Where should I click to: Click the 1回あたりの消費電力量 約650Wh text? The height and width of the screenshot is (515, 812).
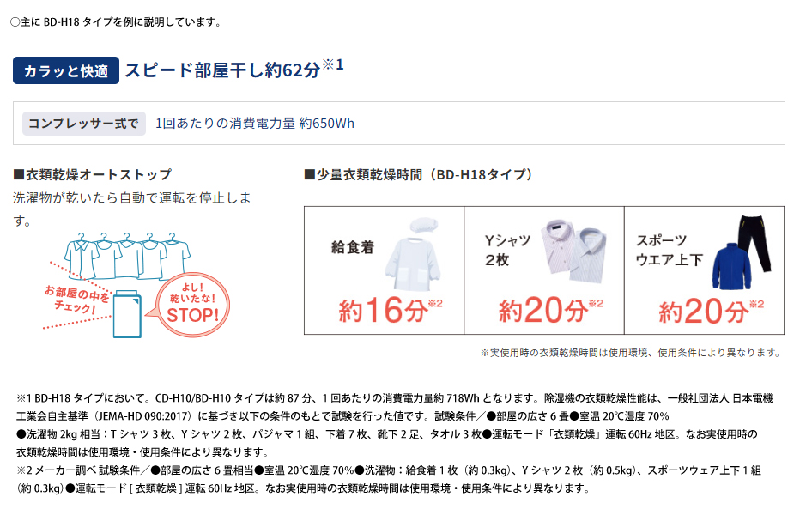[255, 124]
